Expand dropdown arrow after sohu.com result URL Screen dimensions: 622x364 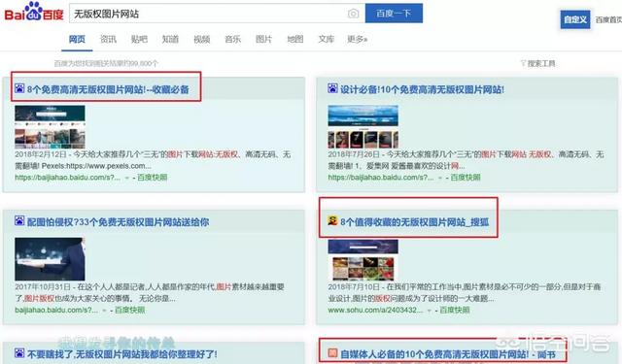tap(430, 311)
